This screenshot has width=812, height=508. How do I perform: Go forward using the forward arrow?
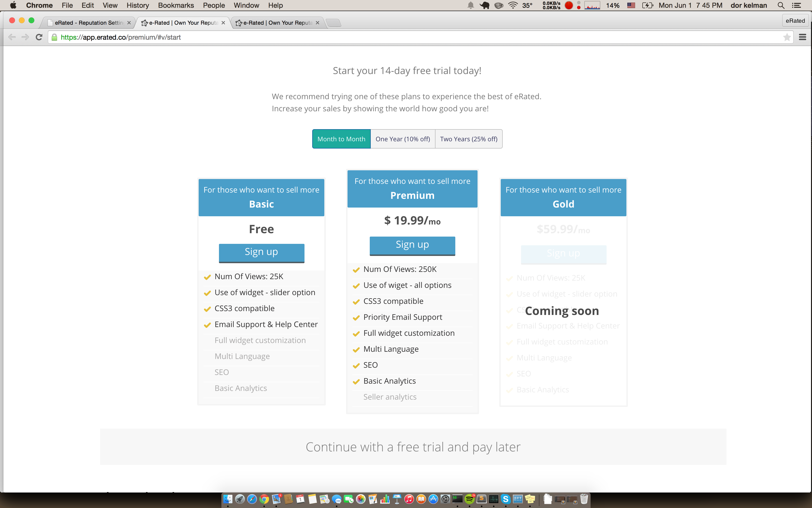pyautogui.click(x=25, y=37)
